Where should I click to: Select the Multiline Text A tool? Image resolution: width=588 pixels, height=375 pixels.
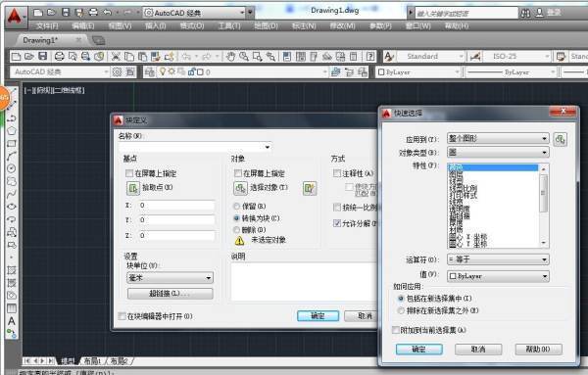point(12,321)
